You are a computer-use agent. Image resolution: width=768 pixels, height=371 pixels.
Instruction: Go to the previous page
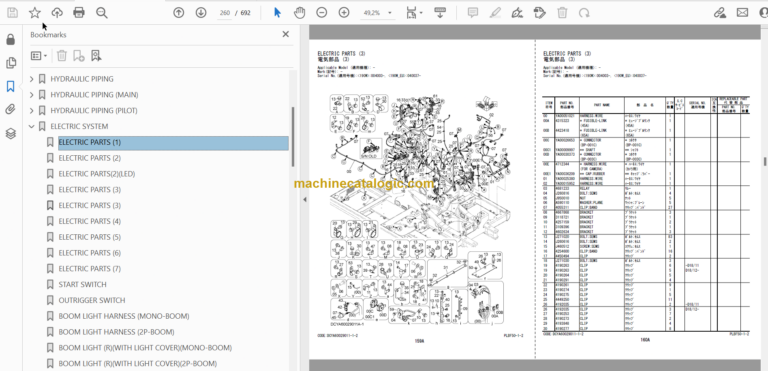179,13
